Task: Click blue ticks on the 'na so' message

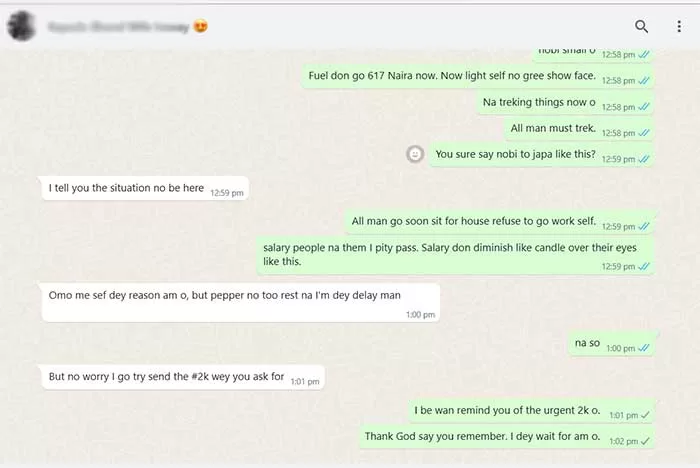Action: coord(644,348)
